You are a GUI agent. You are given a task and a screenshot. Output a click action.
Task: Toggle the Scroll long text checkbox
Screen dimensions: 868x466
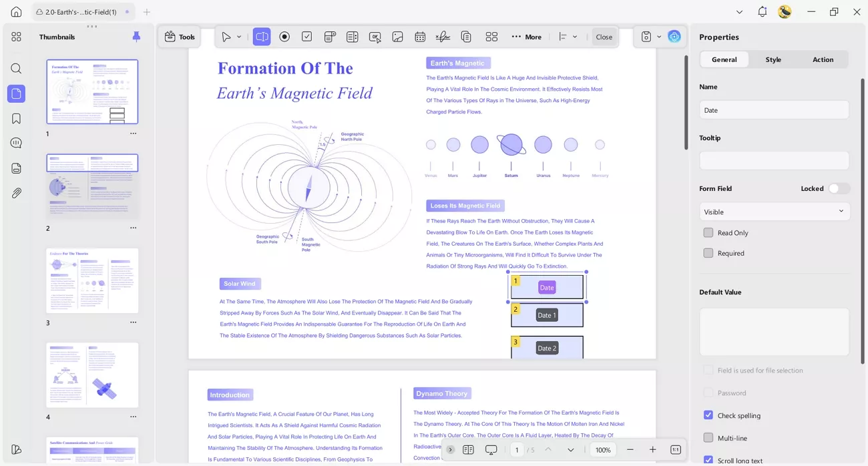pos(708,460)
